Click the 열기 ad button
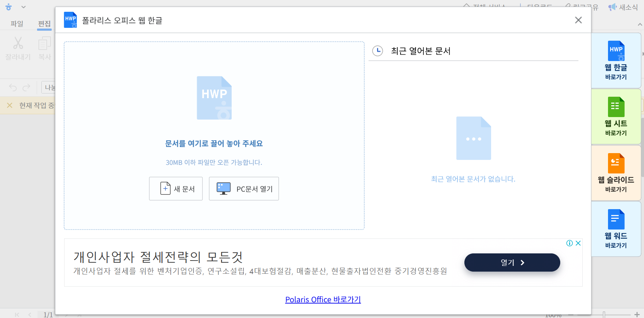This screenshot has width=644, height=318. click(x=512, y=262)
